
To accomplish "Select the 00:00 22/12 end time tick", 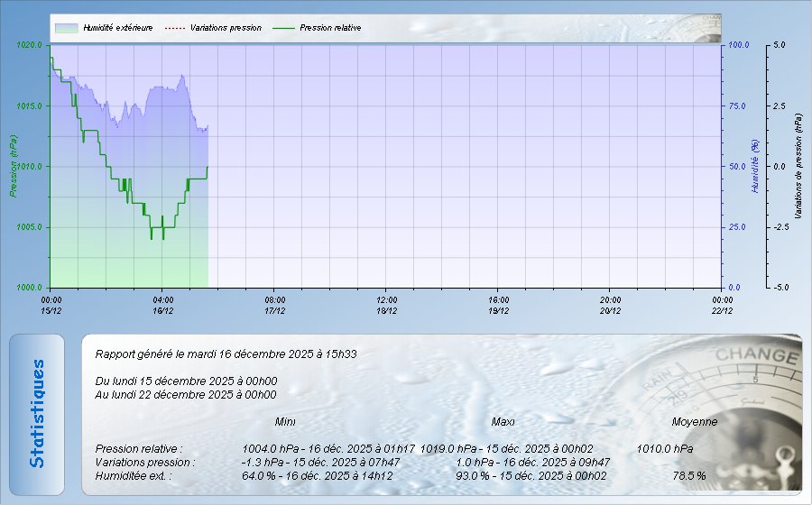I will (721, 305).
